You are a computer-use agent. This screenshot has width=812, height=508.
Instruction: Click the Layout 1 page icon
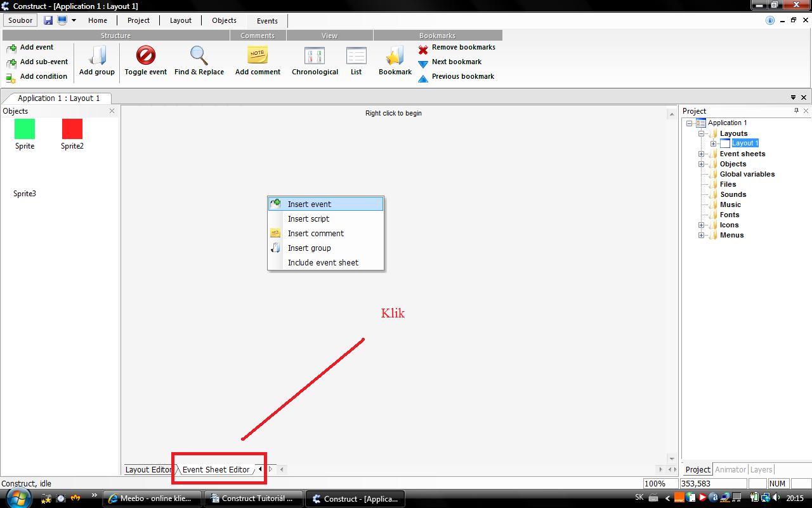click(x=725, y=144)
